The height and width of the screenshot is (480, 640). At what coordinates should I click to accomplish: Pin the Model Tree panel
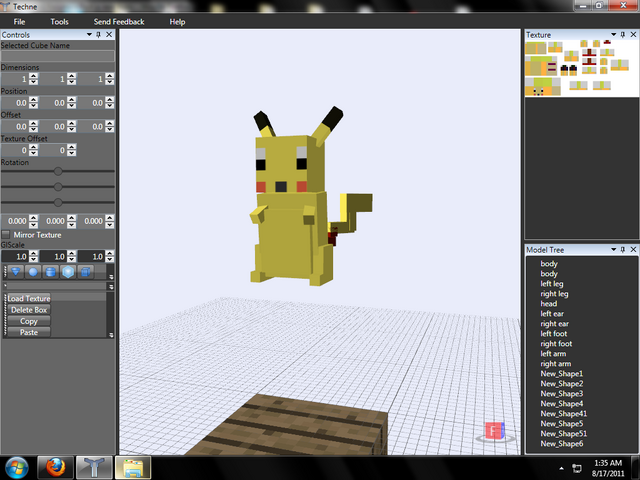(623, 249)
